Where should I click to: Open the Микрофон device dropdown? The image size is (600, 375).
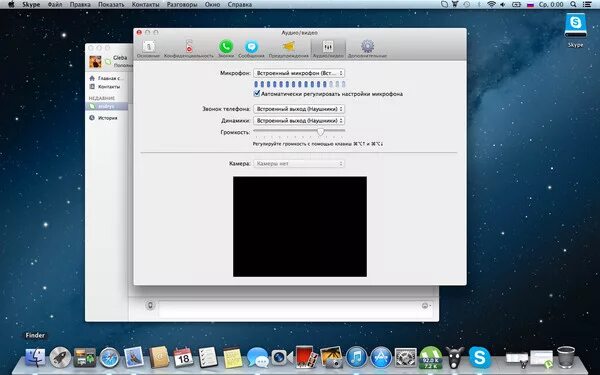pyautogui.click(x=299, y=73)
